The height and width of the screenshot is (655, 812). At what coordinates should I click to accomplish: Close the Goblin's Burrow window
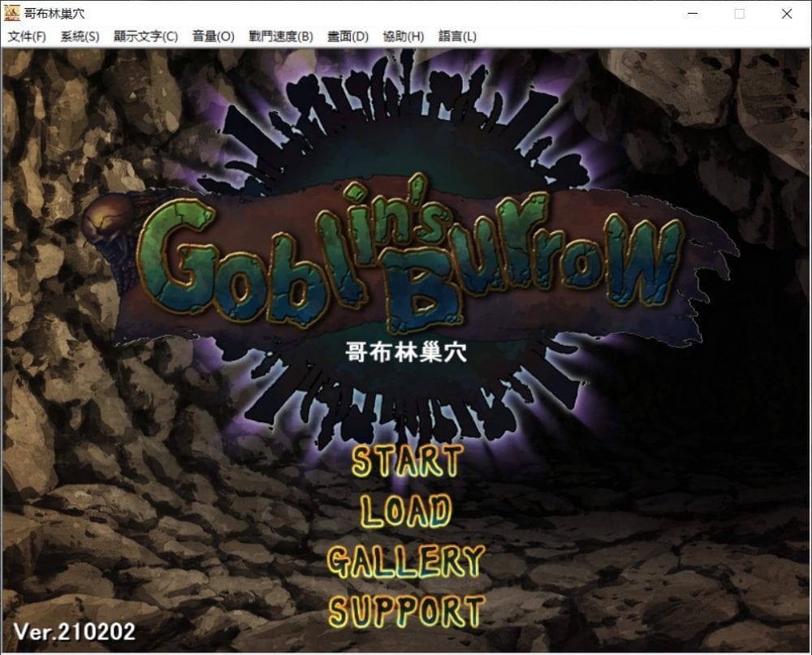point(785,13)
